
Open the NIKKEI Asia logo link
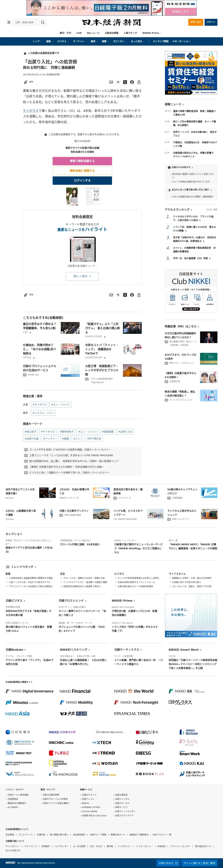coord(18,713)
